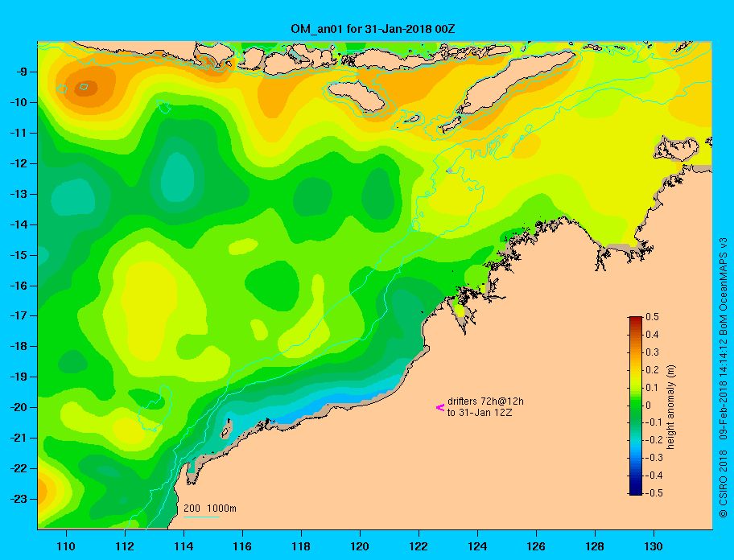734x560 pixels.
Task: Click the colorbar tick label '-0.3'
Action: [x=654, y=458]
